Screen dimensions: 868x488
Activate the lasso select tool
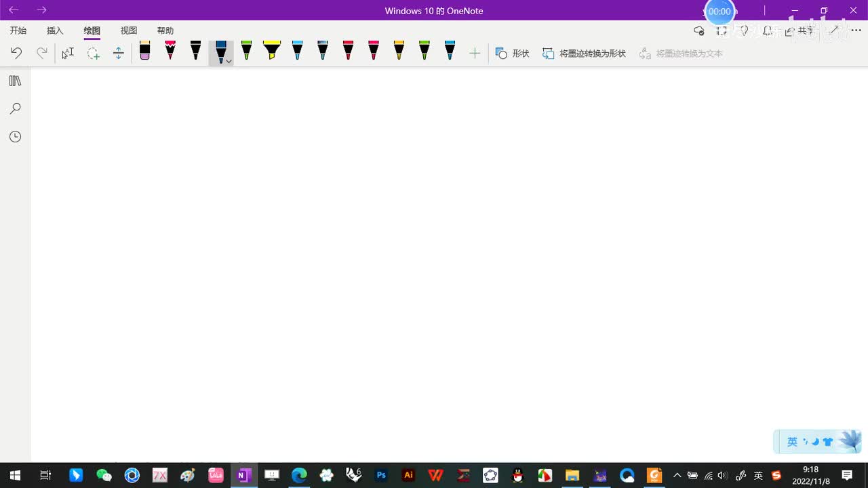click(93, 53)
